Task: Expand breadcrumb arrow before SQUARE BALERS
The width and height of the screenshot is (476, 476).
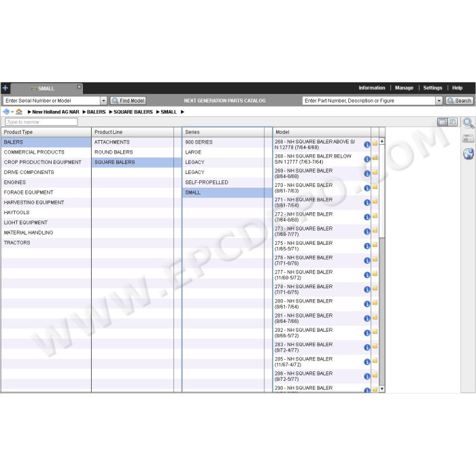Action: pos(111,112)
